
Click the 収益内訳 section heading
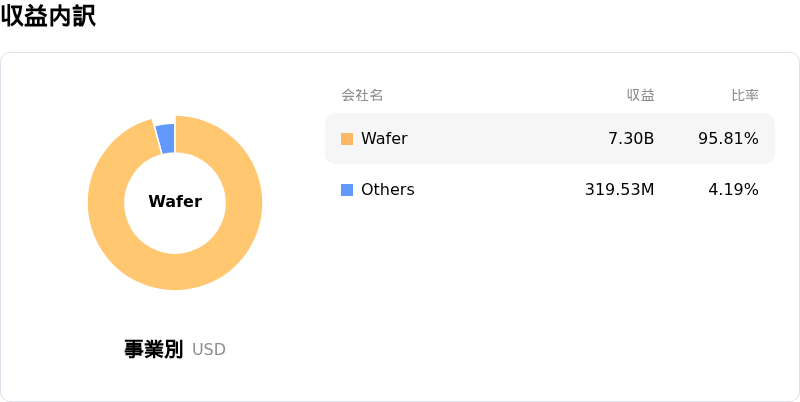tap(48, 17)
